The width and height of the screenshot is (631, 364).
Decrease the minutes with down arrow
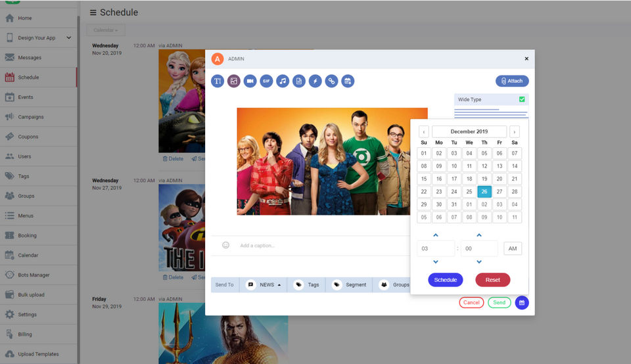(x=479, y=262)
